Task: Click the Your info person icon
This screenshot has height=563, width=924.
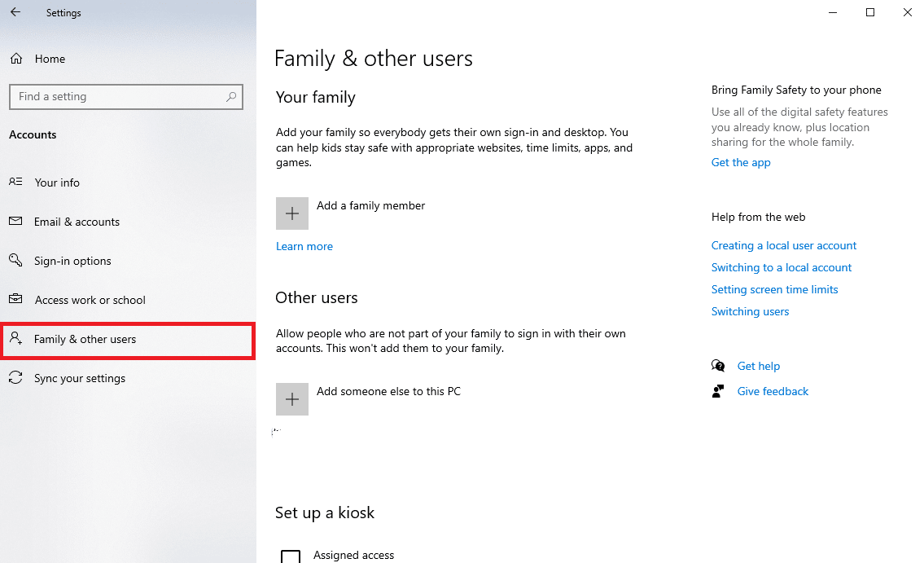Action: [x=16, y=183]
